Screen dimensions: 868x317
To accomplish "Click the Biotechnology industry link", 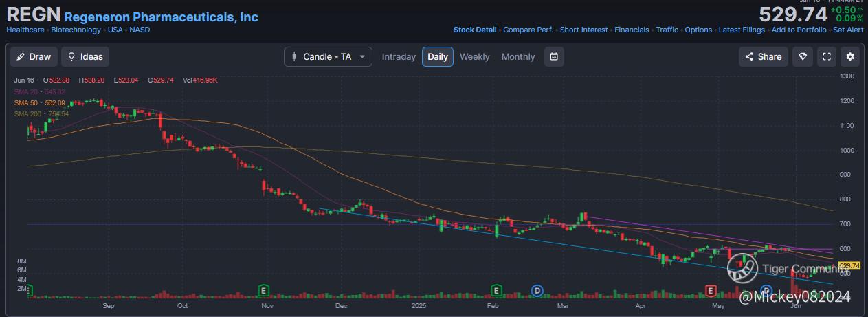I will tap(76, 30).
